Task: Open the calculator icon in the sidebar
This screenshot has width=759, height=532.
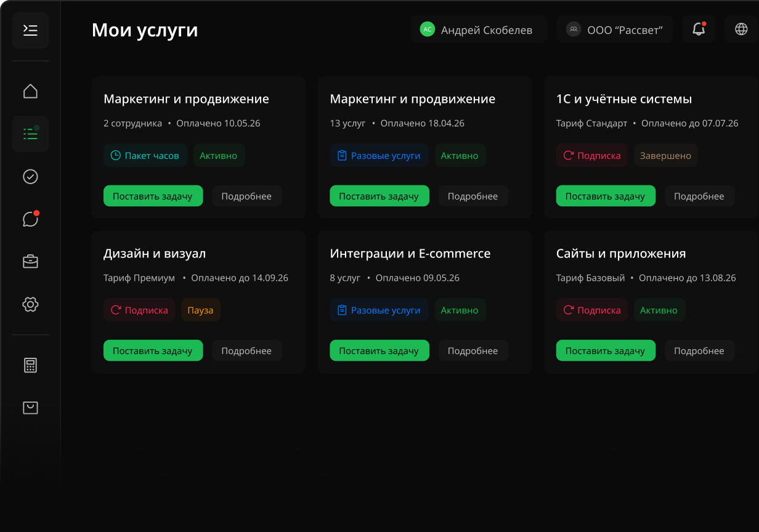Action: (x=30, y=365)
